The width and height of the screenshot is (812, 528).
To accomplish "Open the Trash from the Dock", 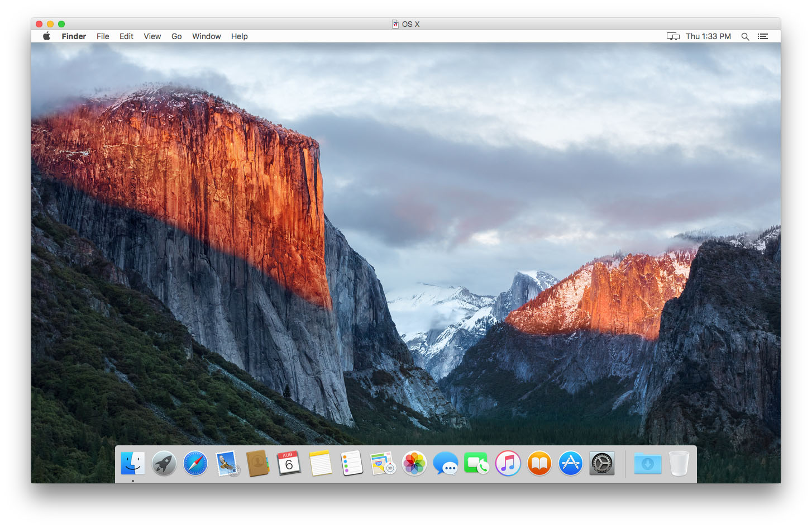I will (x=679, y=463).
